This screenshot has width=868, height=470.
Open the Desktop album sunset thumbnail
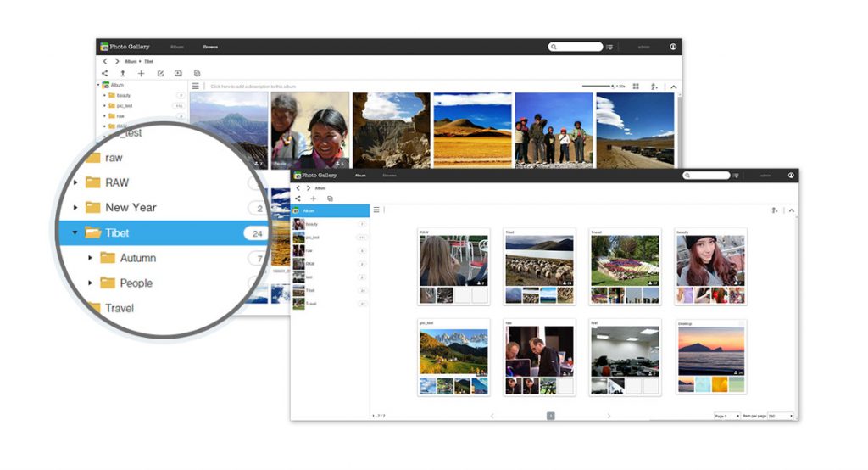tap(711, 350)
